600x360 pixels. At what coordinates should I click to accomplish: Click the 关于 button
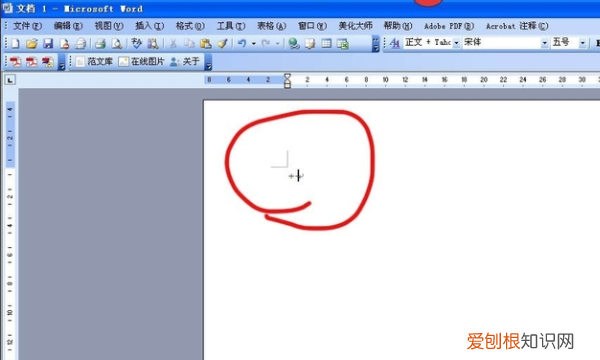pyautogui.click(x=185, y=62)
